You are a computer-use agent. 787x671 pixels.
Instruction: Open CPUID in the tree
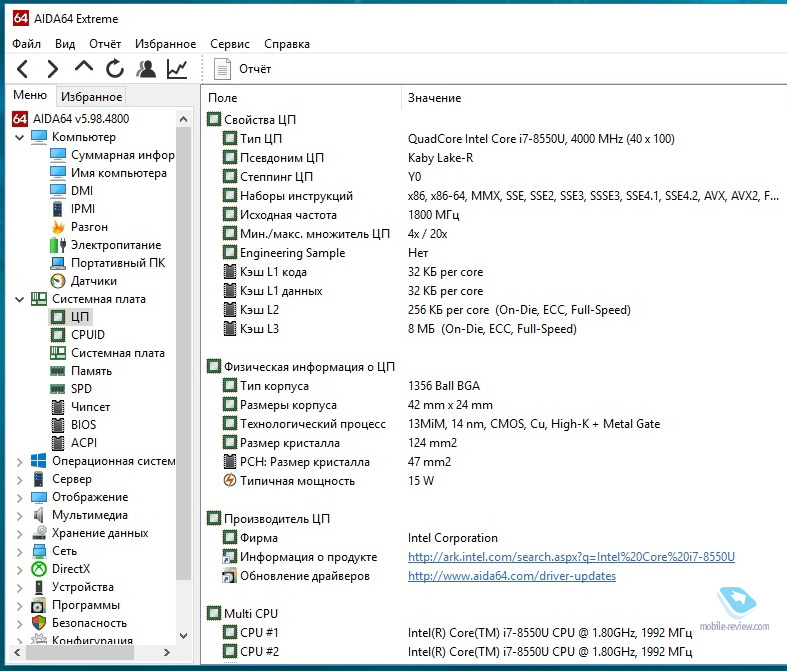pos(78,335)
